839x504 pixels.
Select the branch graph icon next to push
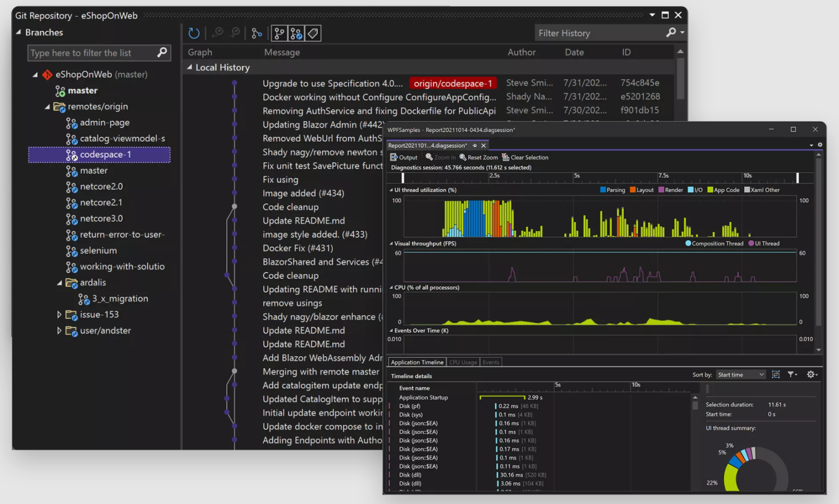pyautogui.click(x=256, y=33)
